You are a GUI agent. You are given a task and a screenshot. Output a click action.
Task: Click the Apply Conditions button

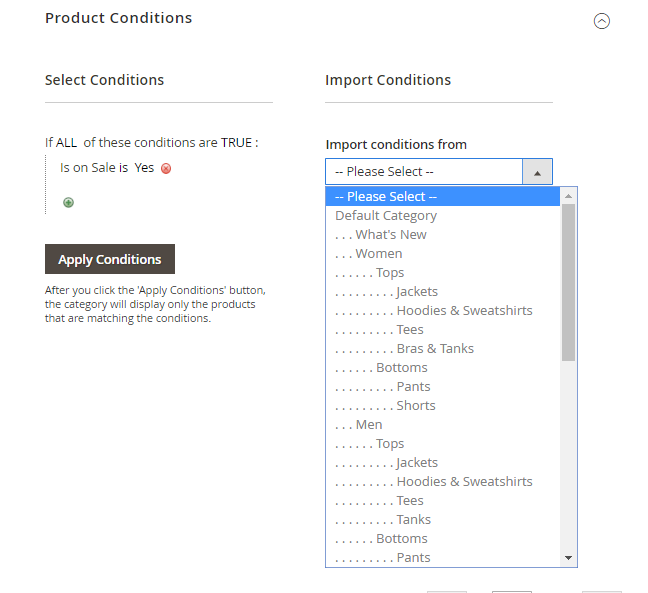point(110,259)
